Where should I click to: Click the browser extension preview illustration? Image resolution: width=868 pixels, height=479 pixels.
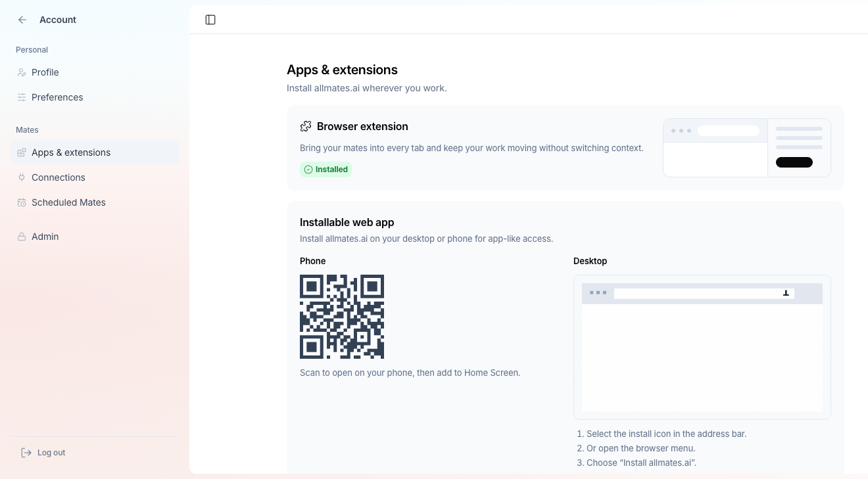747,148
